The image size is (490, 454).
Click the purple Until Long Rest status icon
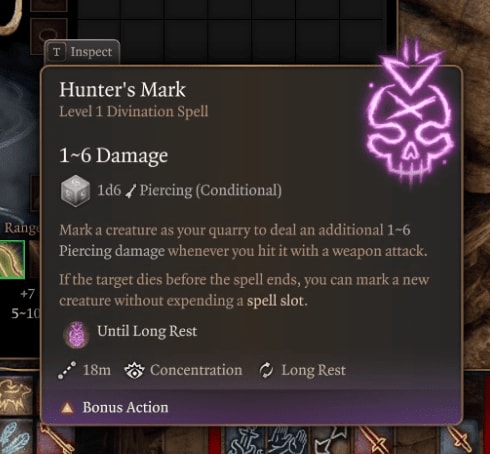[x=77, y=334]
